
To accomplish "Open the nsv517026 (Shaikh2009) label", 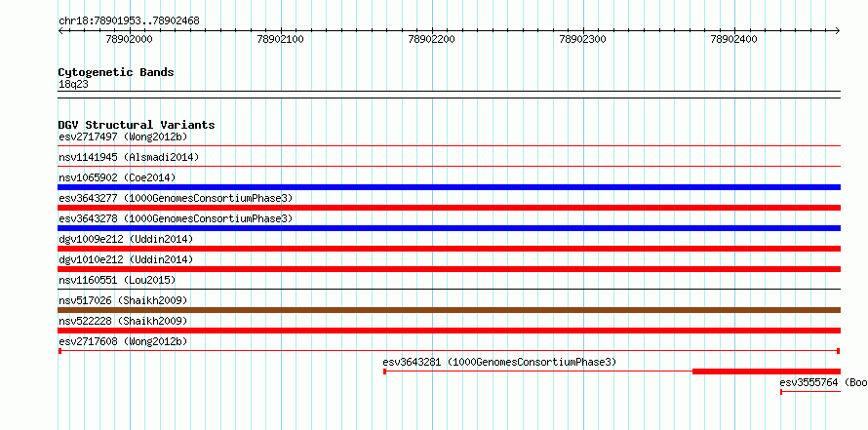I will (x=123, y=300).
